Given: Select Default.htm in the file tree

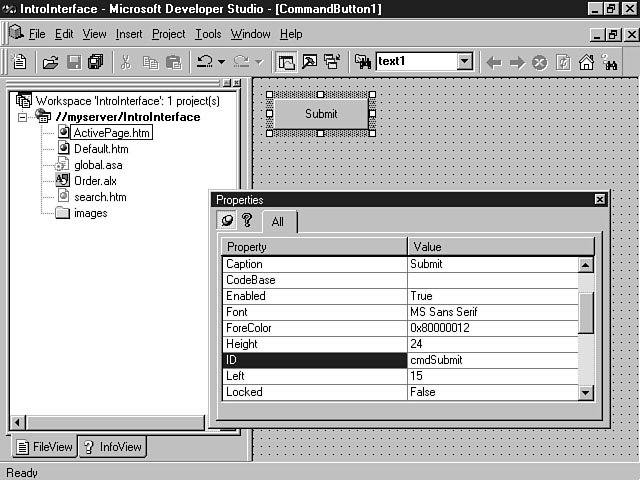Looking at the screenshot, I should click(101, 149).
